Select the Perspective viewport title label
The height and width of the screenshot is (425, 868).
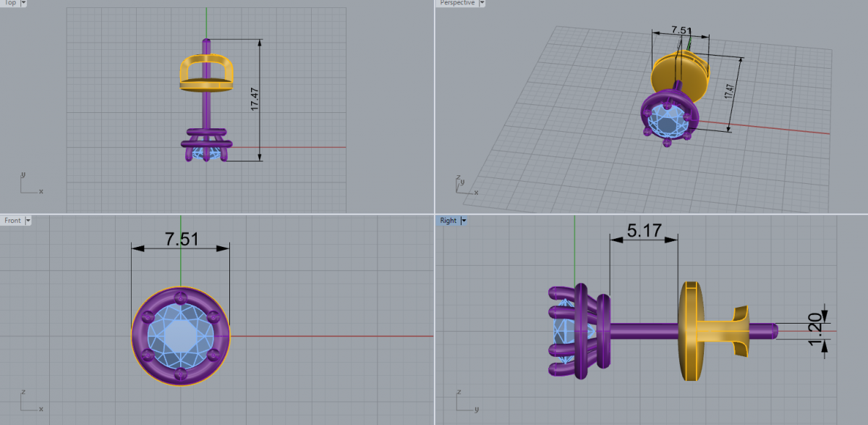(459, 4)
